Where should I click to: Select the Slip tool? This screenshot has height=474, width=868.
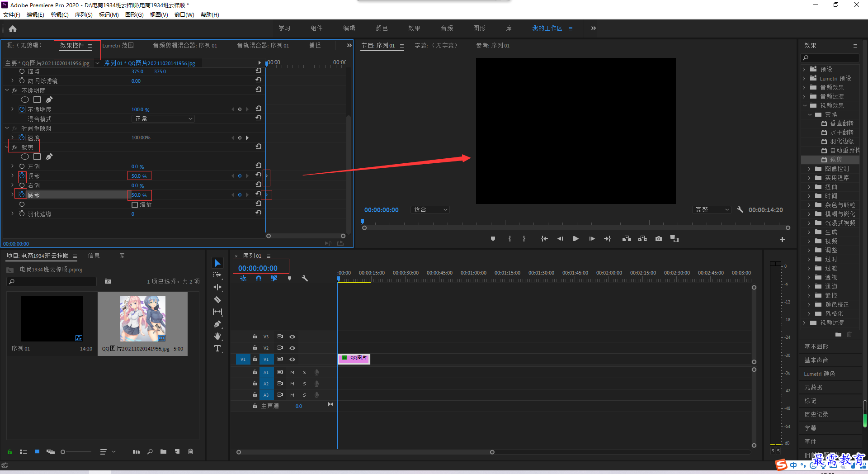[217, 312]
